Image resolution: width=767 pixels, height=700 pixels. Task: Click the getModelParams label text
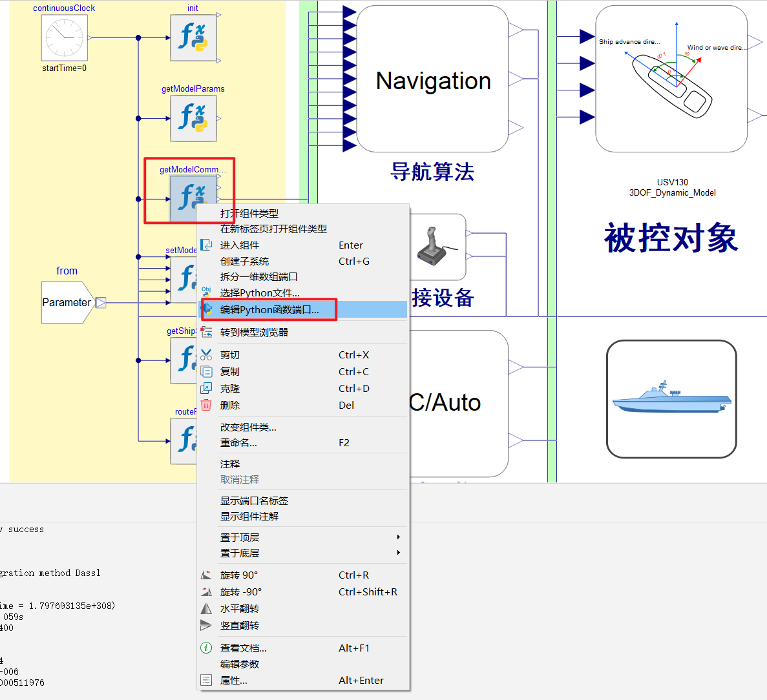193,89
